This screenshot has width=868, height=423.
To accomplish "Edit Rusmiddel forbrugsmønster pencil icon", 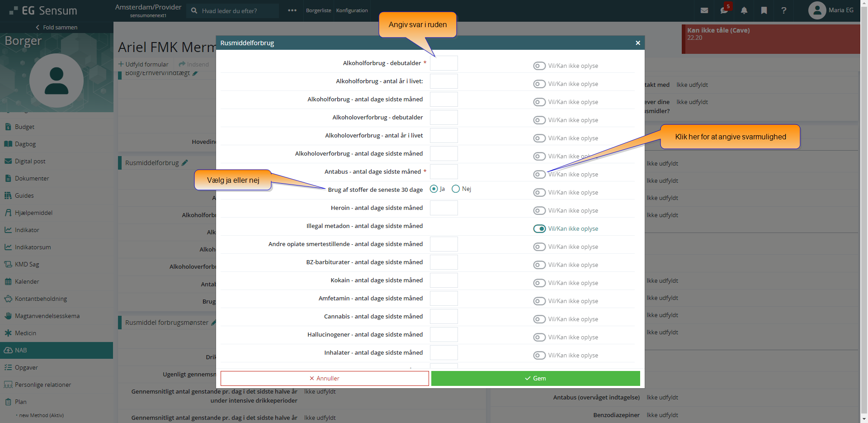I will pos(213,323).
